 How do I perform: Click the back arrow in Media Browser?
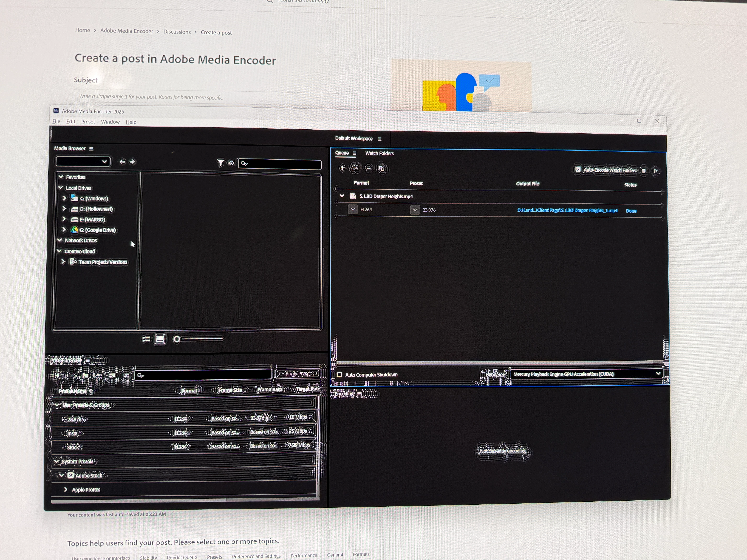click(122, 162)
